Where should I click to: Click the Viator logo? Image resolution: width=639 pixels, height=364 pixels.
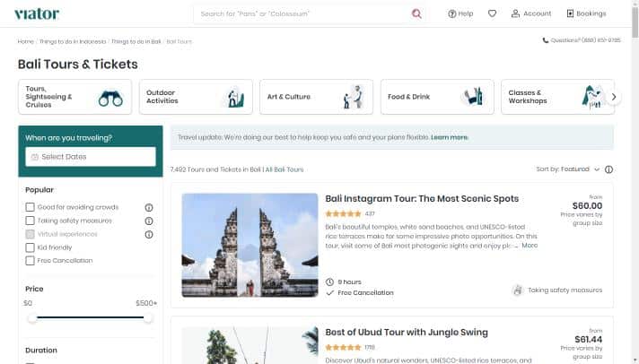[x=37, y=13]
